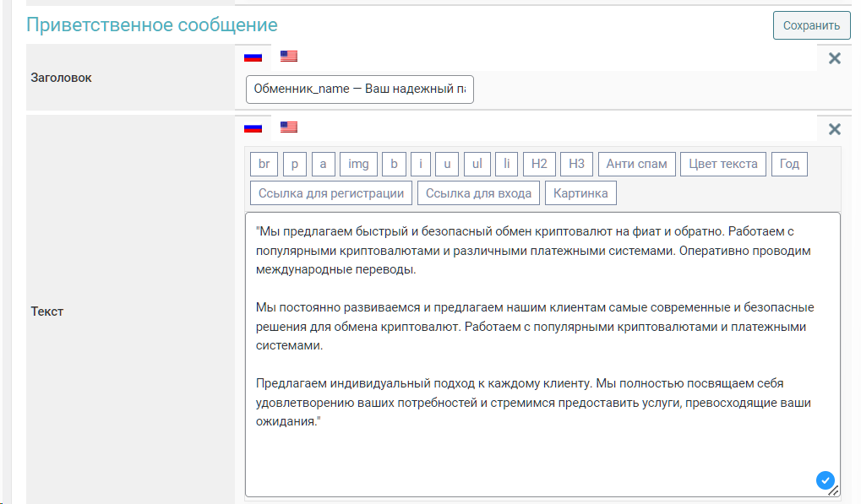Click the Анти спам button
The image size is (861, 504).
[x=636, y=164]
